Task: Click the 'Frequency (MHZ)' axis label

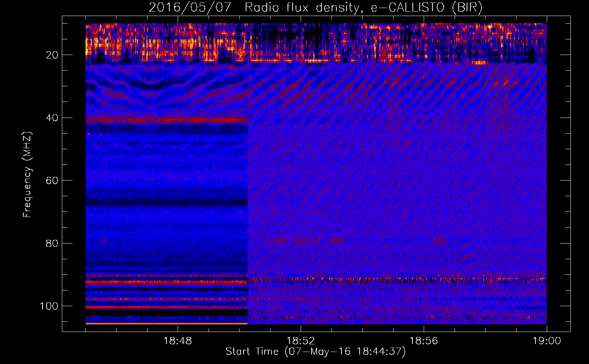Action: click(27, 174)
